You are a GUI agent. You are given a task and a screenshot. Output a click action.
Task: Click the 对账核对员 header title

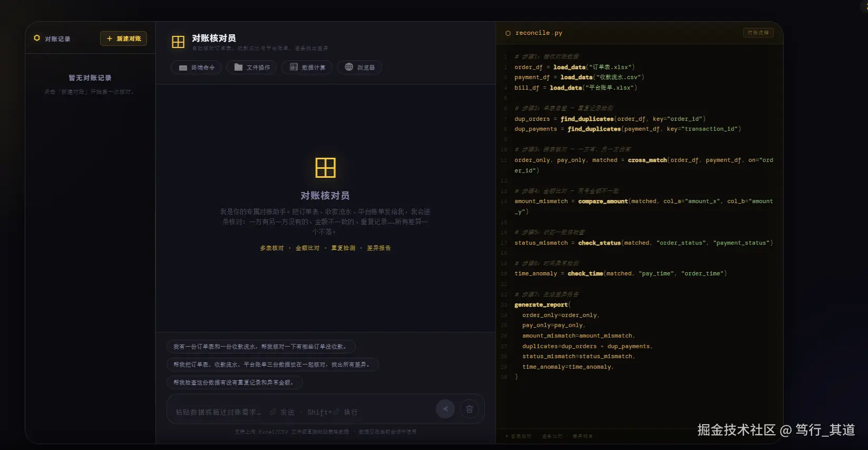click(x=213, y=38)
